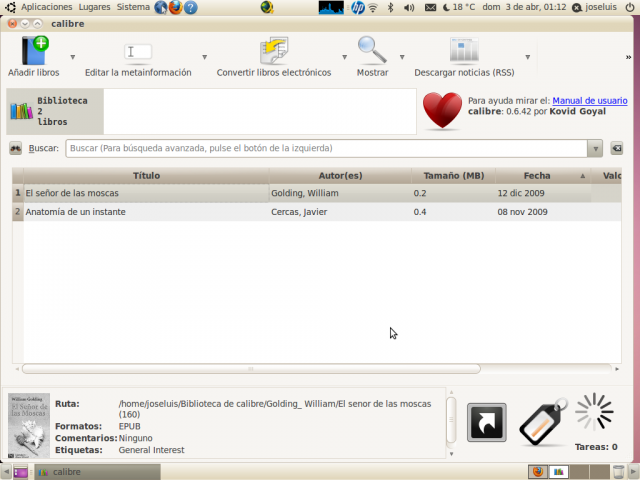
Task: Click the HP icon in the panel
Action: (x=358, y=7)
